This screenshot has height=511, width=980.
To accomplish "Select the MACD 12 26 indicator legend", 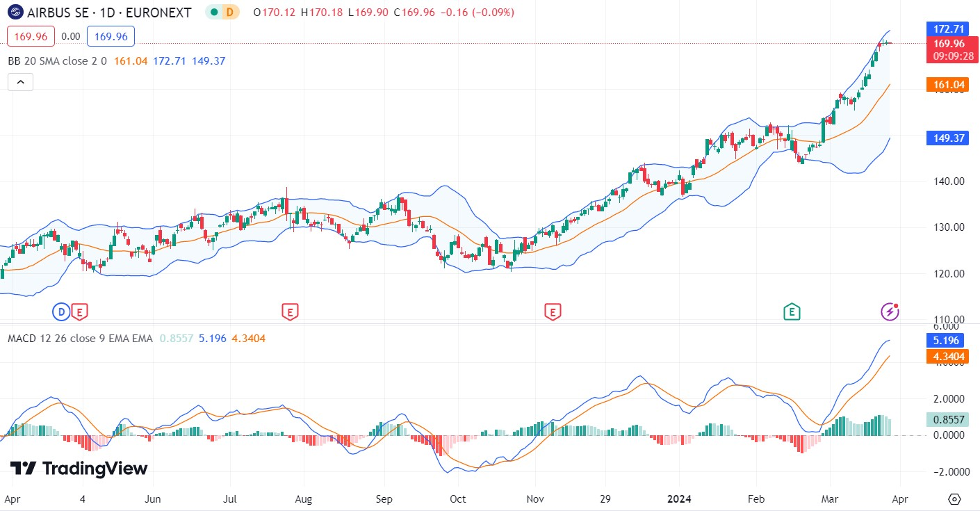I will click(79, 339).
